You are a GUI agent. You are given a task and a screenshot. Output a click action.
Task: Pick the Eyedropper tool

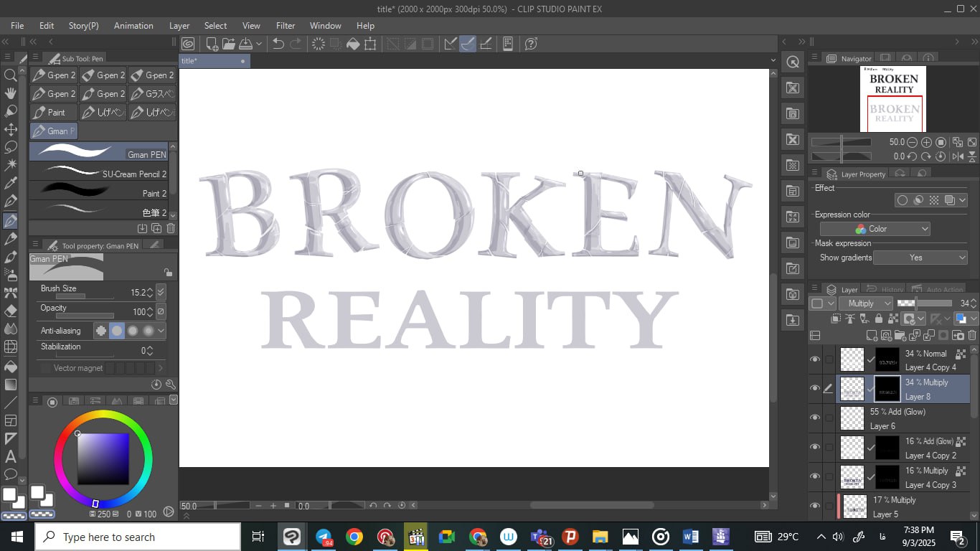[10, 183]
